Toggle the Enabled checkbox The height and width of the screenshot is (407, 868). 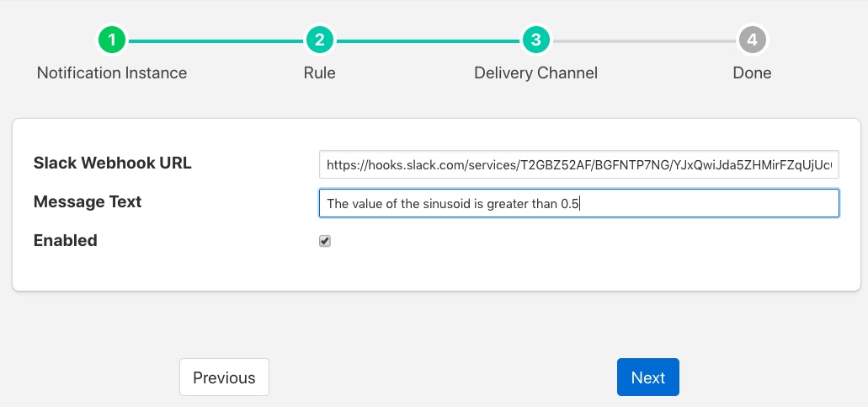point(325,242)
